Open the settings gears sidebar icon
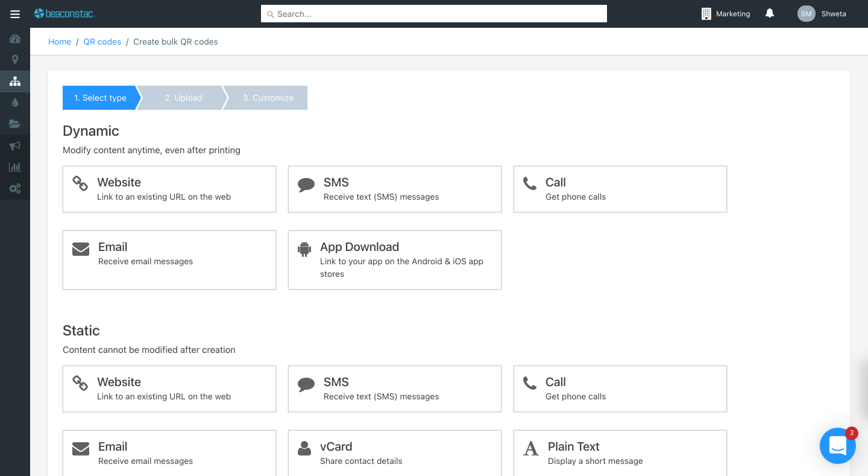The image size is (868, 476). pyautogui.click(x=15, y=189)
